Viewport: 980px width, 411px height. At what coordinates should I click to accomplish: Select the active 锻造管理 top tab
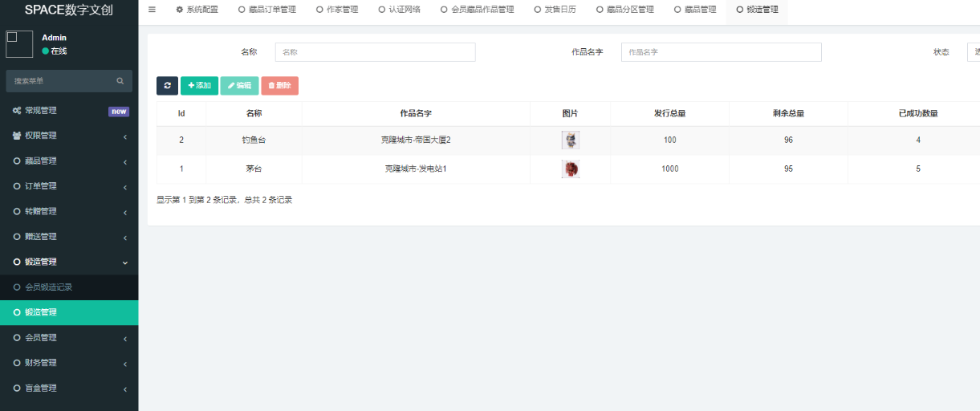point(757,10)
